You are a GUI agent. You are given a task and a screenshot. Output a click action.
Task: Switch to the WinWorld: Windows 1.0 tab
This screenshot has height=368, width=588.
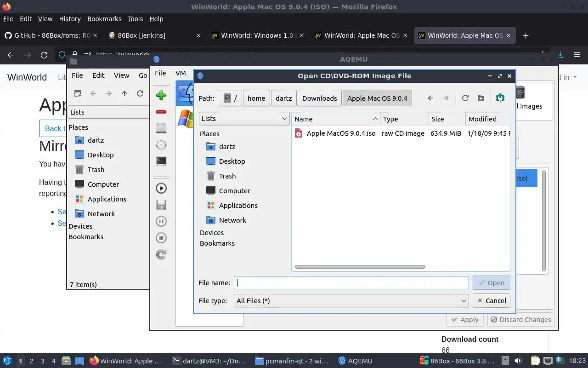[258, 35]
